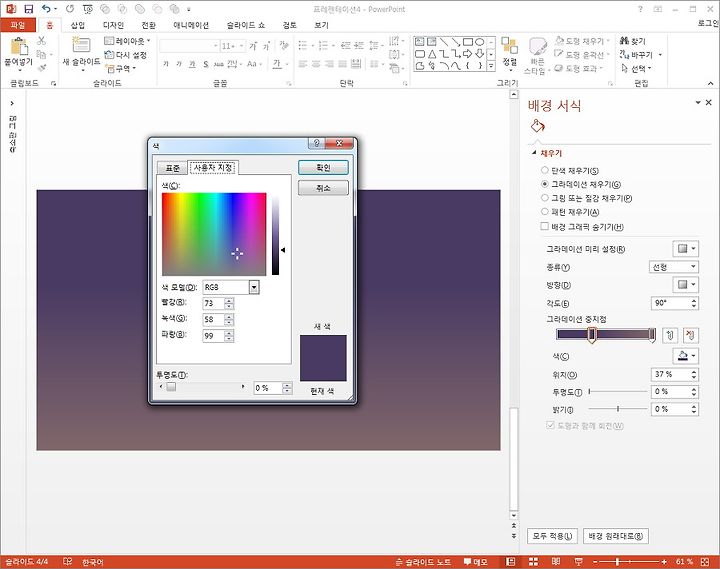
Task: Click the Slide Sorter view icon
Action: click(533, 562)
